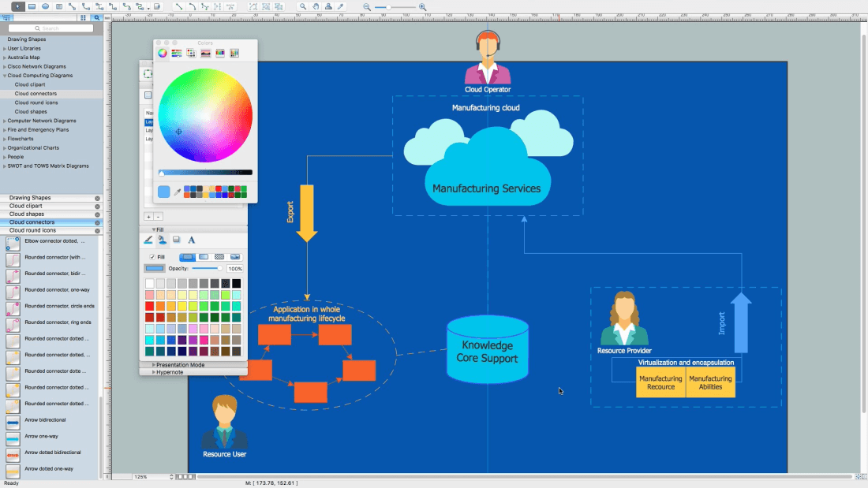Click the library search field
Screen dimensions: 868x488
tap(51, 28)
